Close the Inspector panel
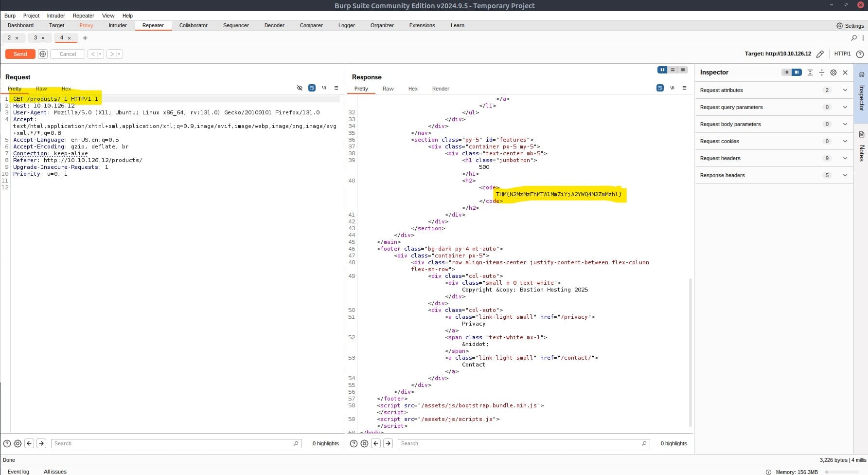 [845, 73]
